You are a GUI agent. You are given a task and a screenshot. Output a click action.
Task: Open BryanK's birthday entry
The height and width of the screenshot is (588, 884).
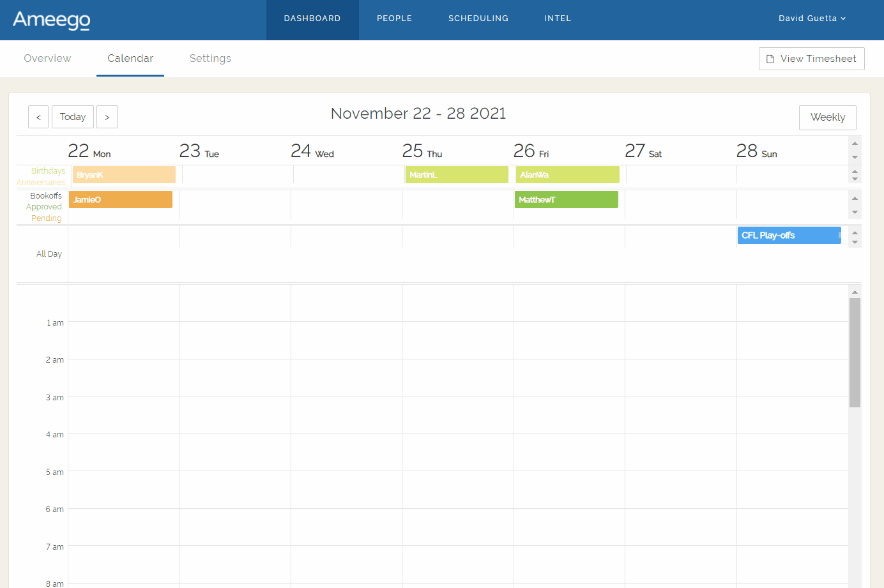(123, 174)
